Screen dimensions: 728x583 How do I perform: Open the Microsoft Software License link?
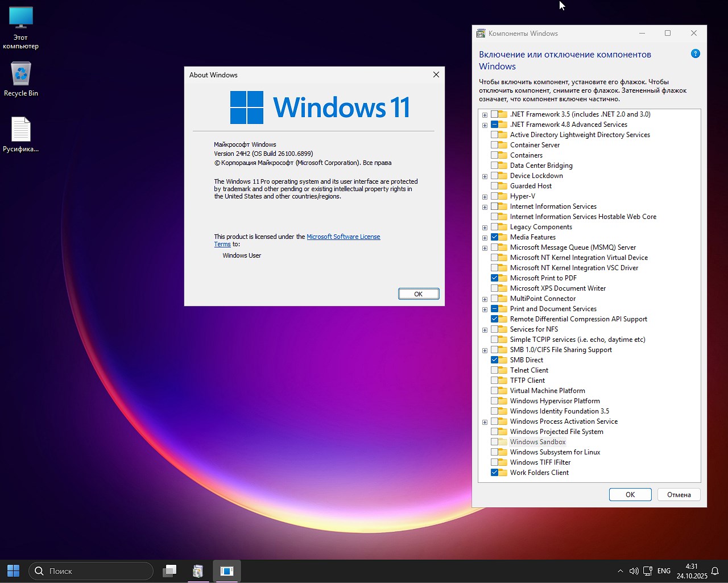[x=343, y=237]
